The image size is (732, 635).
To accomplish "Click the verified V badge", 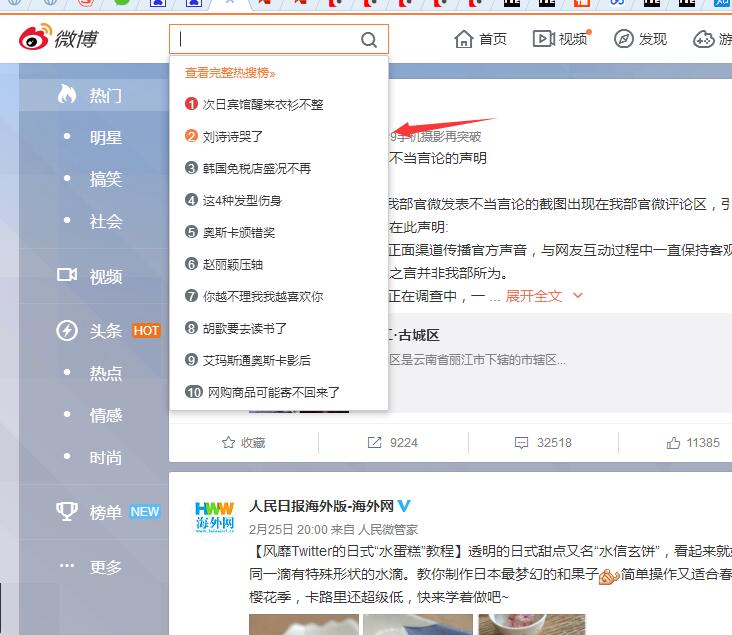I will (x=404, y=506).
